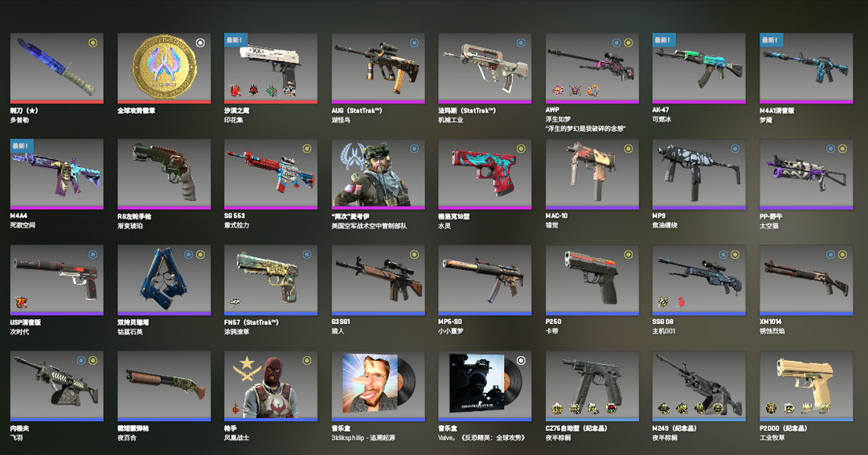This screenshot has width=868, height=455.
Task: Click the 最新! badge on the AK-47 tile
Action: (663, 40)
